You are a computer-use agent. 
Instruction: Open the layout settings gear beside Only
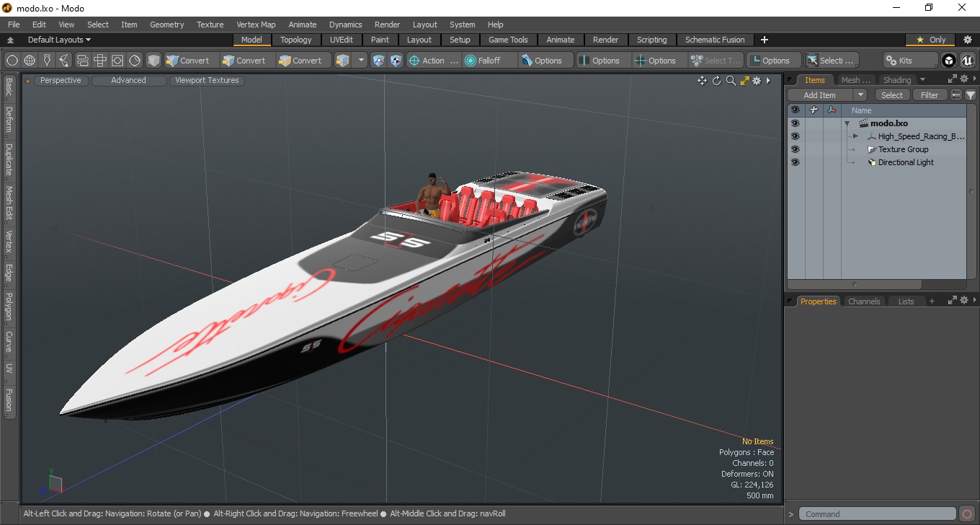[x=968, y=40]
